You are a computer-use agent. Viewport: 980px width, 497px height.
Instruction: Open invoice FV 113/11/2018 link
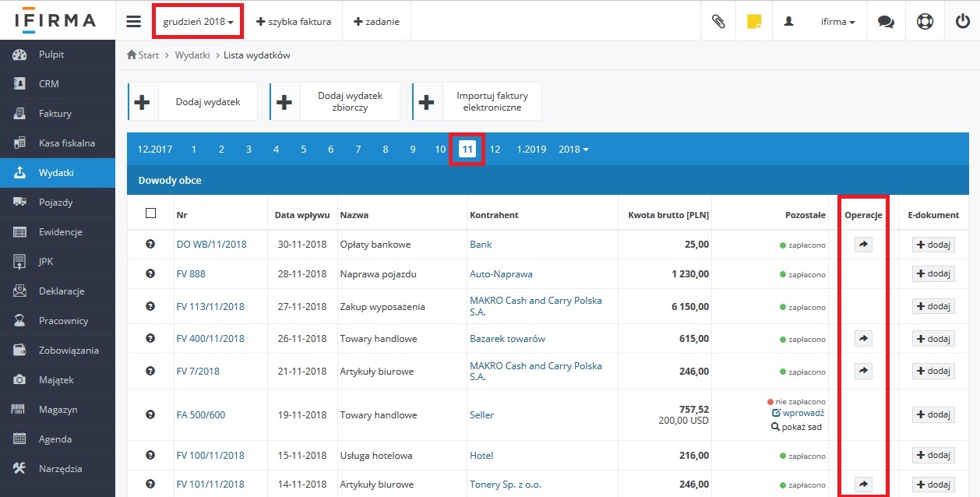pyautogui.click(x=210, y=307)
